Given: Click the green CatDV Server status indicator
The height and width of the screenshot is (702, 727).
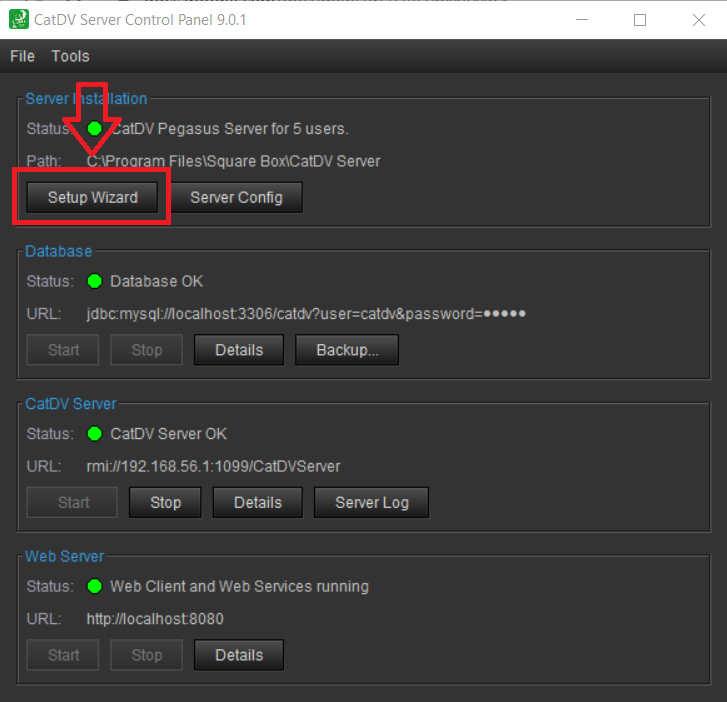Looking at the screenshot, I should pyautogui.click(x=95, y=434).
